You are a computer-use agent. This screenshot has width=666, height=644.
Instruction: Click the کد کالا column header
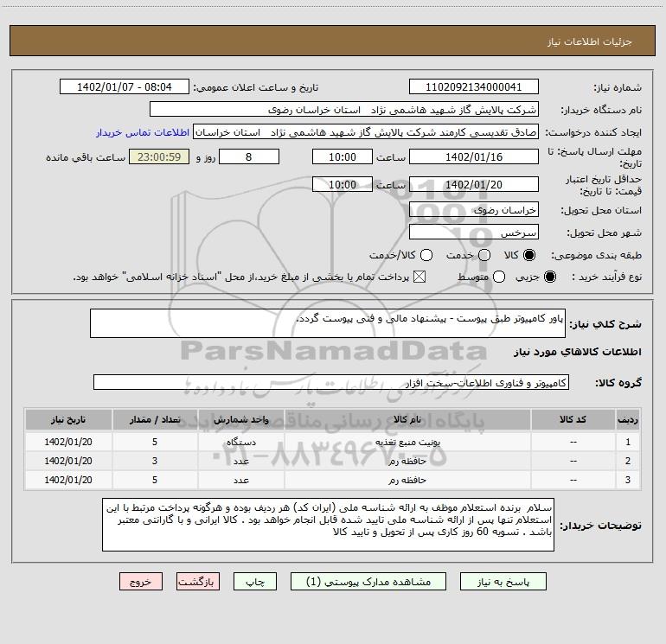pyautogui.click(x=573, y=420)
